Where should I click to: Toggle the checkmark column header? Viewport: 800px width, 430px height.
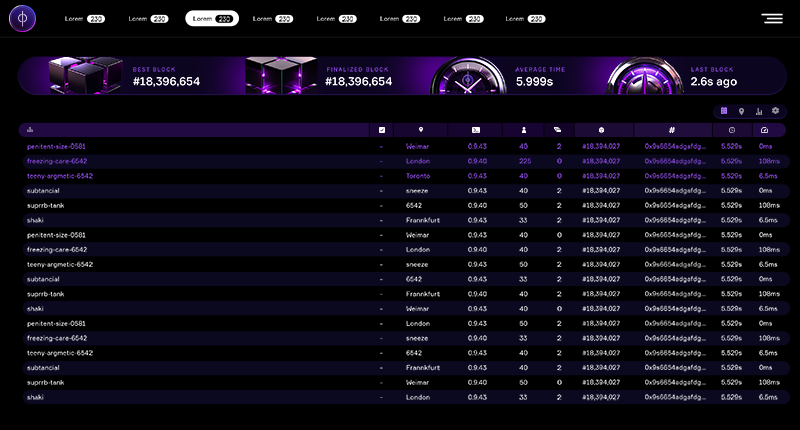click(x=381, y=130)
